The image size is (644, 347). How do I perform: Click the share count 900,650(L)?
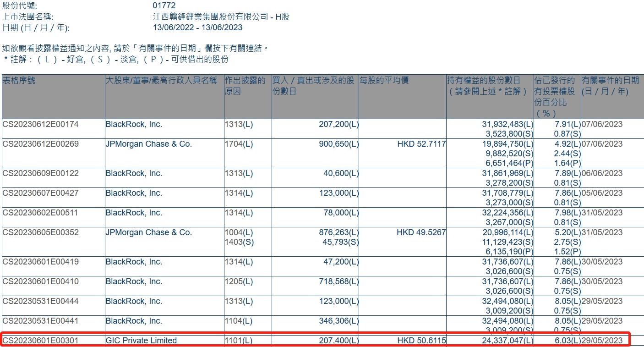(x=338, y=144)
